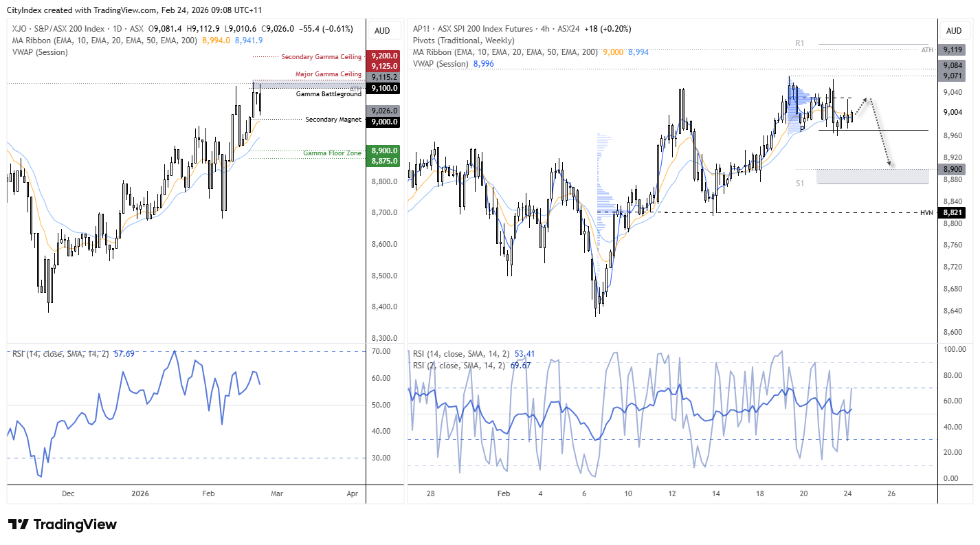This screenshot has height=545, width=980.
Task: Select the black 9,100.0 price tag
Action: pos(383,89)
